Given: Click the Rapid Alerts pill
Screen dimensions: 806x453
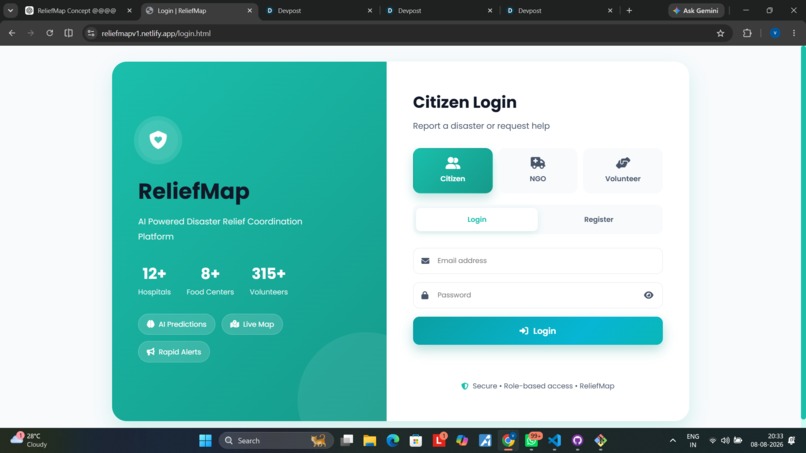Looking at the screenshot, I should coord(174,352).
